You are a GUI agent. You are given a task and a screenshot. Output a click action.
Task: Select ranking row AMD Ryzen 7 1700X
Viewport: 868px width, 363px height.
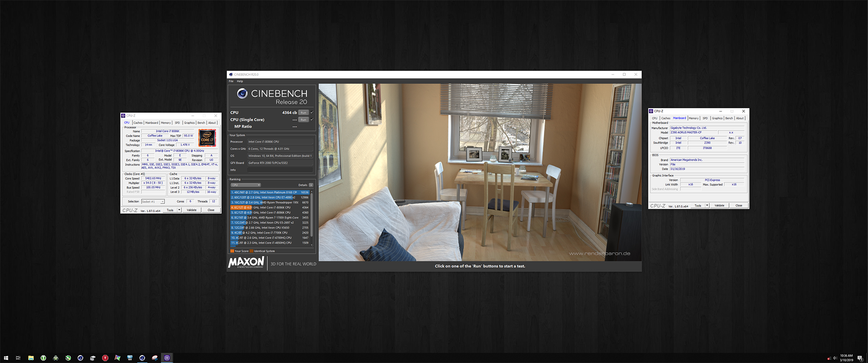pyautogui.click(x=270, y=218)
